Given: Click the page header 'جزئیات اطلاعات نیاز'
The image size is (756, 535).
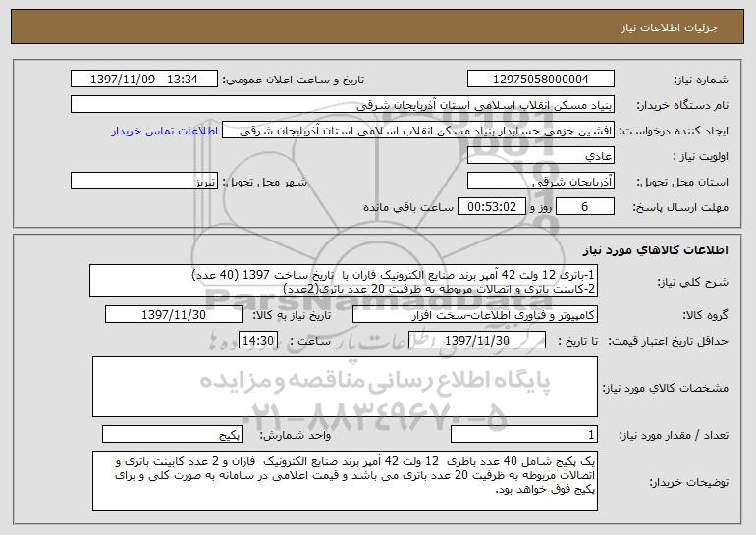Looking at the screenshot, I should click(x=669, y=27).
